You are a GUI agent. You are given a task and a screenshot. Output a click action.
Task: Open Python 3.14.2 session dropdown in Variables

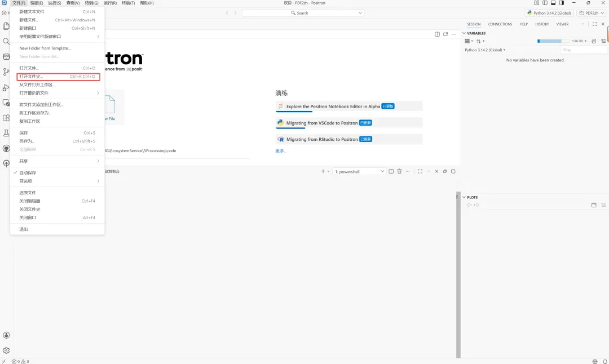pos(485,50)
